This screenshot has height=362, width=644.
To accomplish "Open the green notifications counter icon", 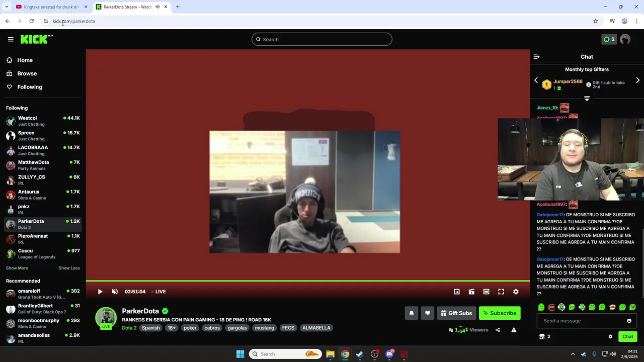I will click(x=609, y=39).
